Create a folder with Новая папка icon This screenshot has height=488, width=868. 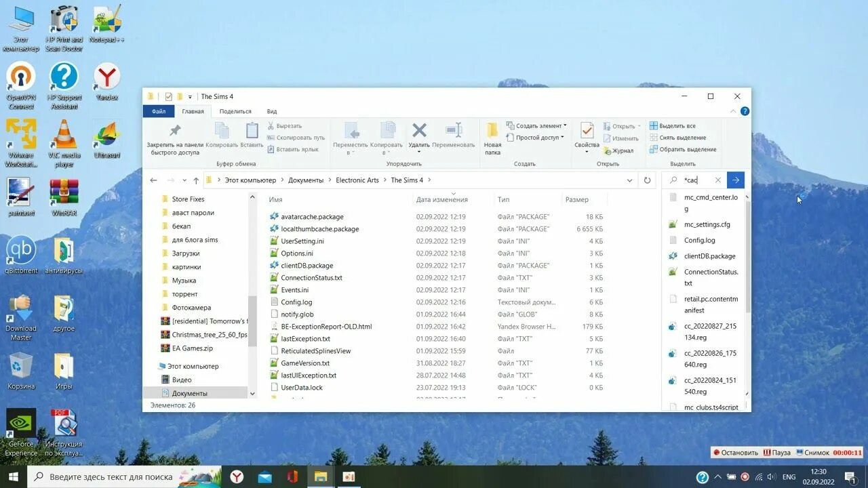[x=493, y=130]
